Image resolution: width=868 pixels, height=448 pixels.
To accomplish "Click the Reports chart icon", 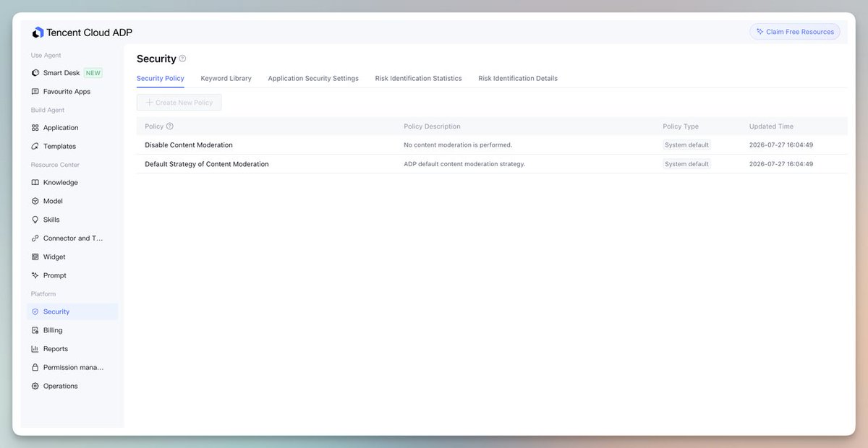I will tap(35, 349).
